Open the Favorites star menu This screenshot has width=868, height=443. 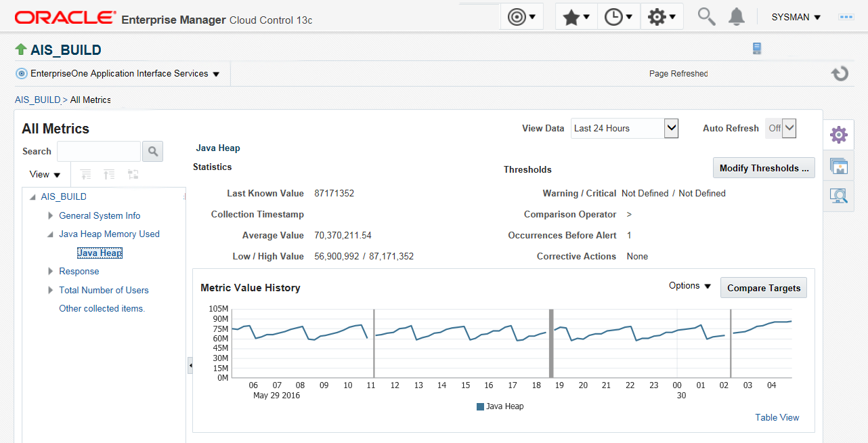(x=576, y=17)
